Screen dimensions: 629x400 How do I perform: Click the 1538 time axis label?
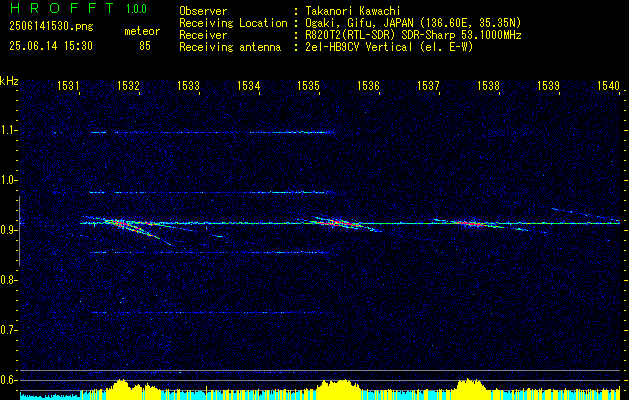488,85
